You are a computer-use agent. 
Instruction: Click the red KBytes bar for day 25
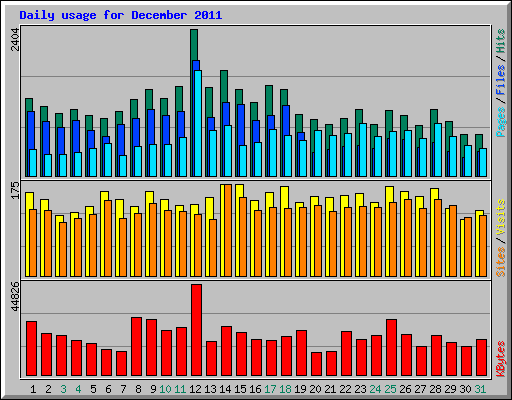pos(391,348)
